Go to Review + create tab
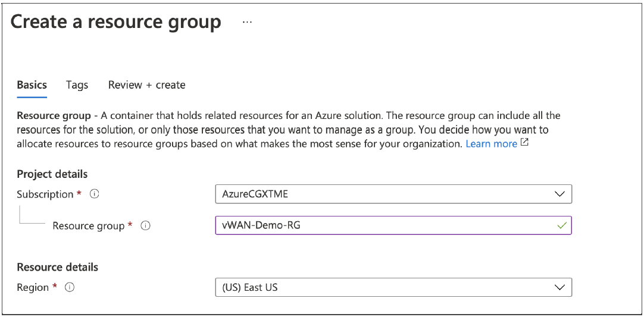Image resolution: width=644 pixels, height=317 pixels. point(146,85)
